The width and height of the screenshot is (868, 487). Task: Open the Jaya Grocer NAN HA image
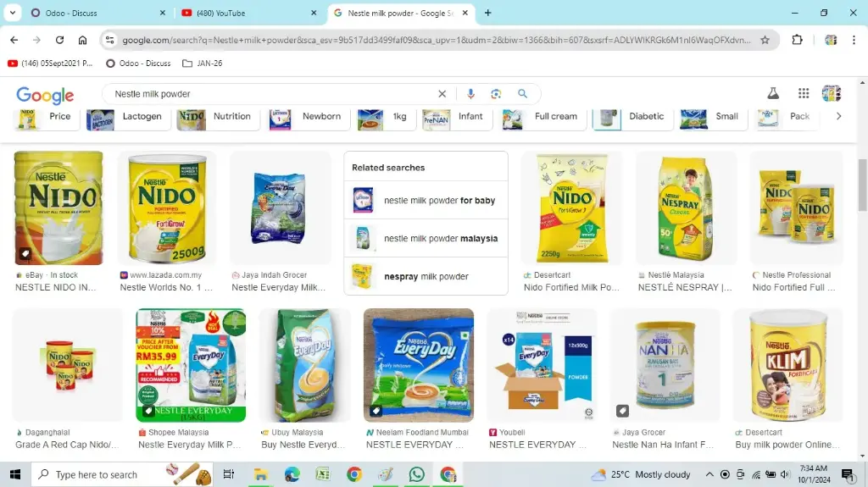click(x=665, y=365)
